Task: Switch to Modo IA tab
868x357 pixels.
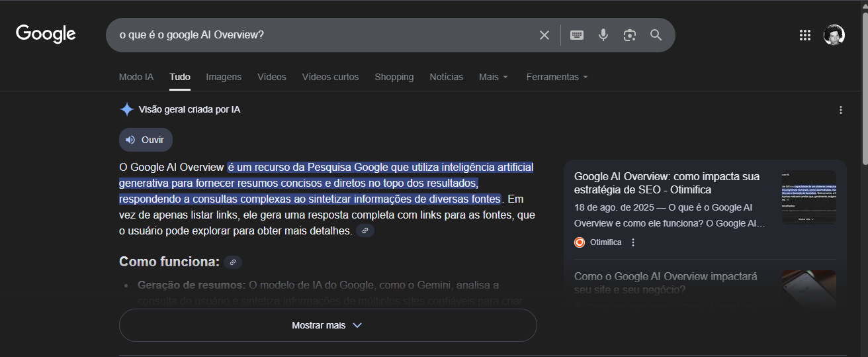Action: 136,77
